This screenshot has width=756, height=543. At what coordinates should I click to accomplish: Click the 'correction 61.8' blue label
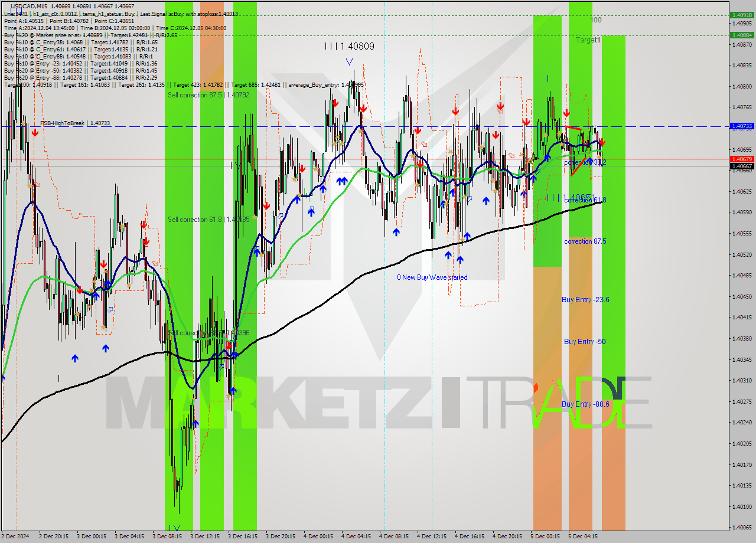click(585, 200)
